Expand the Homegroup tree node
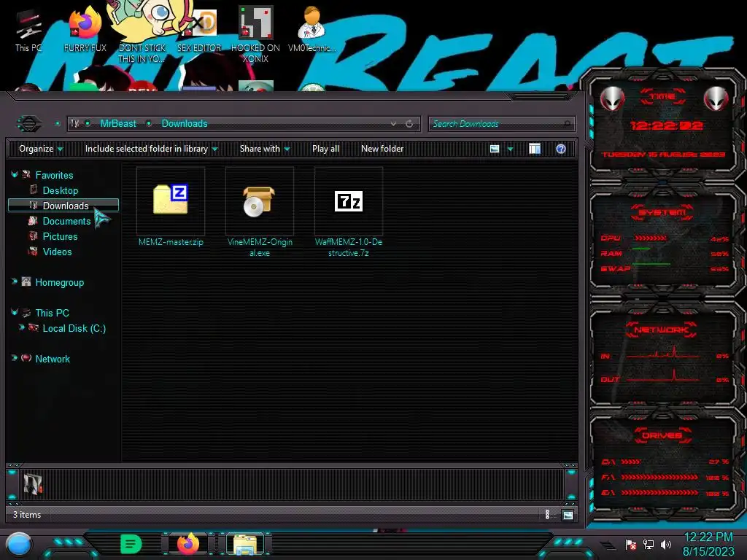Screen dimensions: 747x560 15,282
